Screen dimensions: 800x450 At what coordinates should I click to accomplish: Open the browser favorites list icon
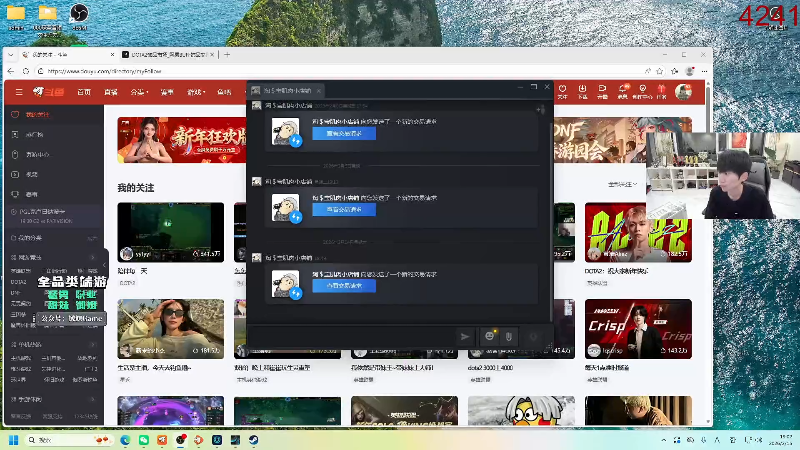[674, 71]
